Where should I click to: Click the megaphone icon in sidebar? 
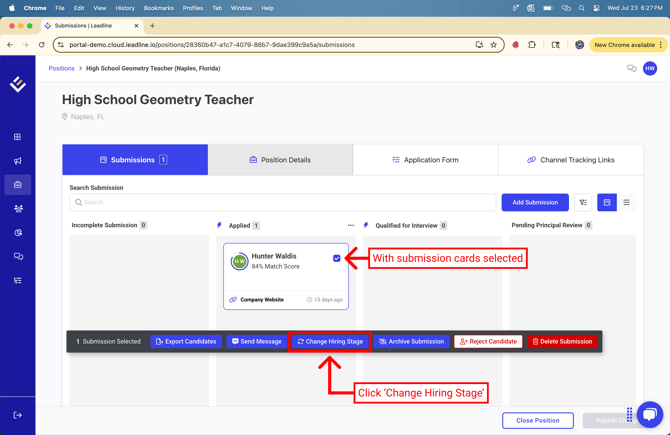point(18,161)
